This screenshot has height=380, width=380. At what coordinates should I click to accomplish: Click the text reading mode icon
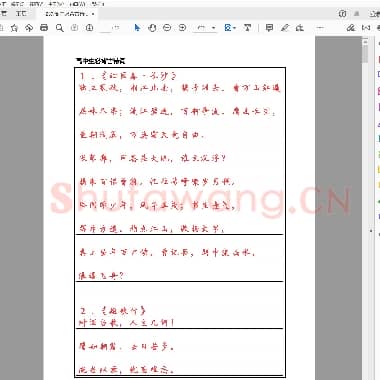pos(247,28)
